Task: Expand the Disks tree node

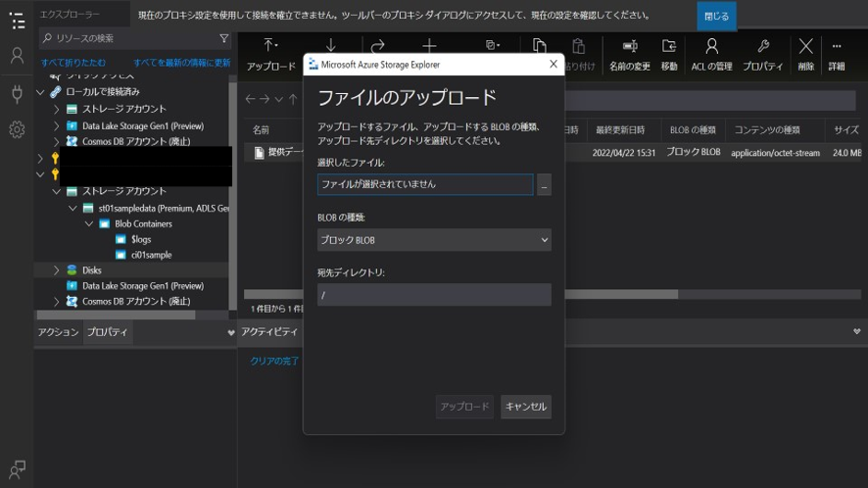Action: point(57,270)
